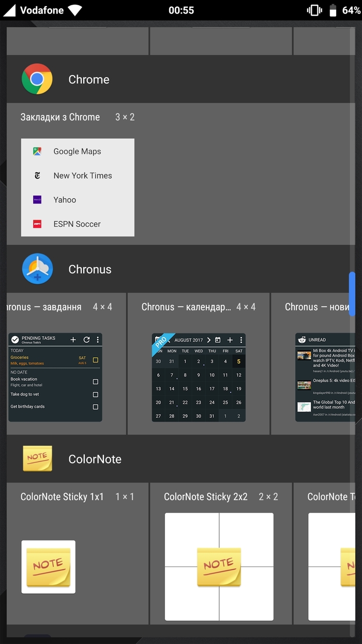Tap the ColorNote Sticky 1x1 label
Image resolution: width=362 pixels, height=644 pixels.
[62, 497]
